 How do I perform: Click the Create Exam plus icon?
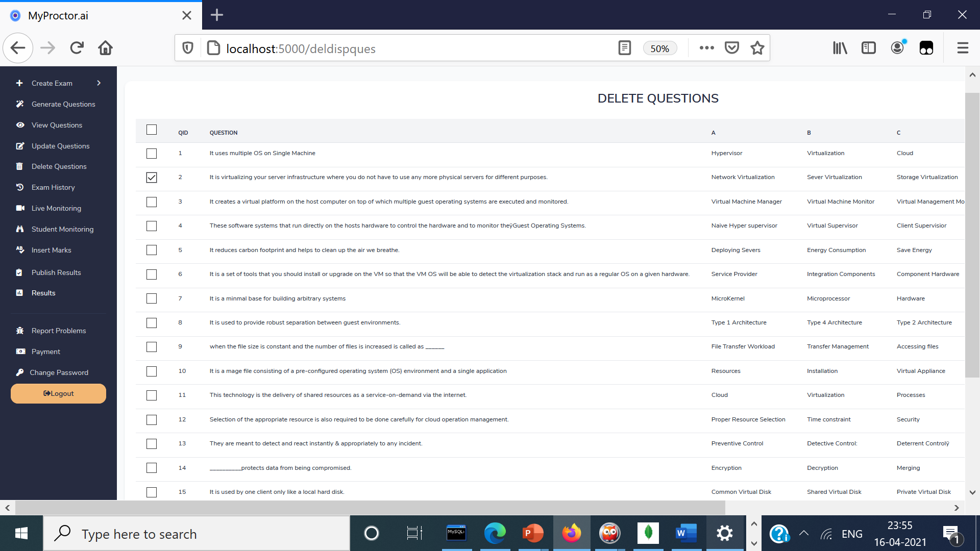click(19, 83)
